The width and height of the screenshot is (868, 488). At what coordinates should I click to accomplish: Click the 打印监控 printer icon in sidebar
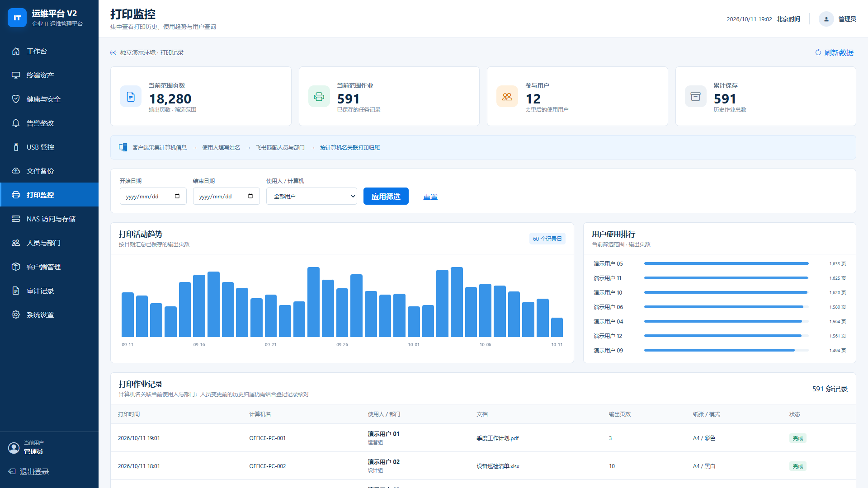tap(16, 195)
